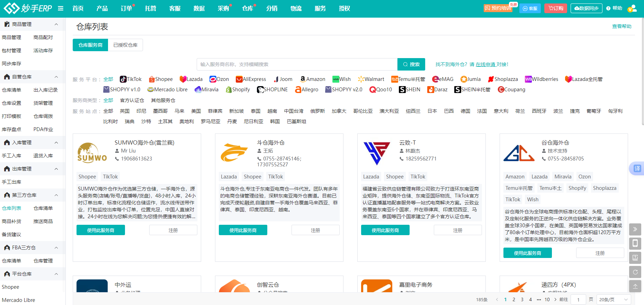
Task: Open the 20条/页 page size dropdown
Action: 614,299
